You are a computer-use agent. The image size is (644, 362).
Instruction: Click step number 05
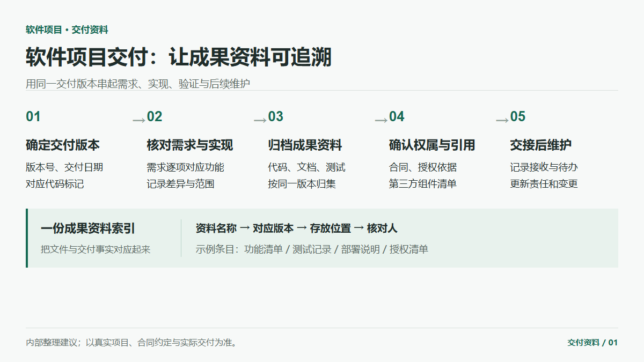click(518, 117)
